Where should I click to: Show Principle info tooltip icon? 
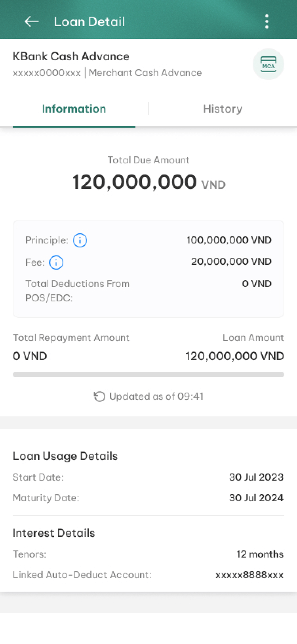tap(80, 240)
